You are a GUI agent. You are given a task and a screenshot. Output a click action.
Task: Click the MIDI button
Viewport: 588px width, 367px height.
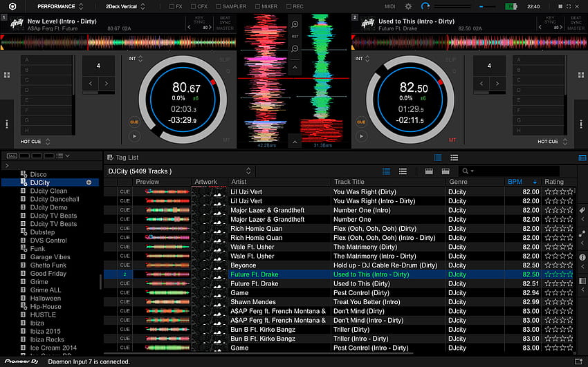coord(390,6)
